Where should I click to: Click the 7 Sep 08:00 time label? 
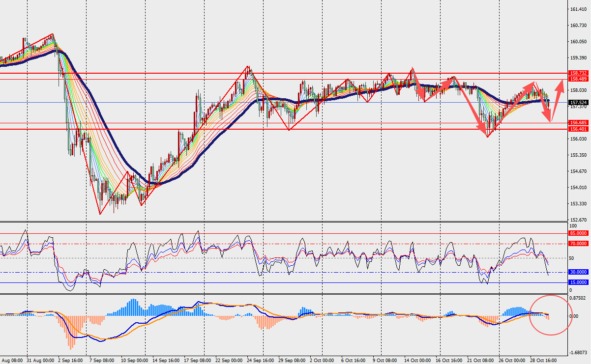[101, 360]
